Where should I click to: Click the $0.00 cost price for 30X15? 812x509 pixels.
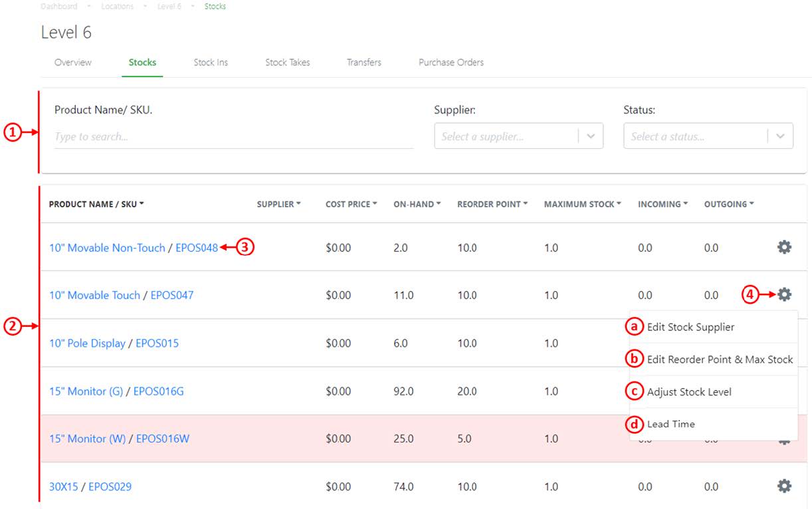(x=338, y=486)
